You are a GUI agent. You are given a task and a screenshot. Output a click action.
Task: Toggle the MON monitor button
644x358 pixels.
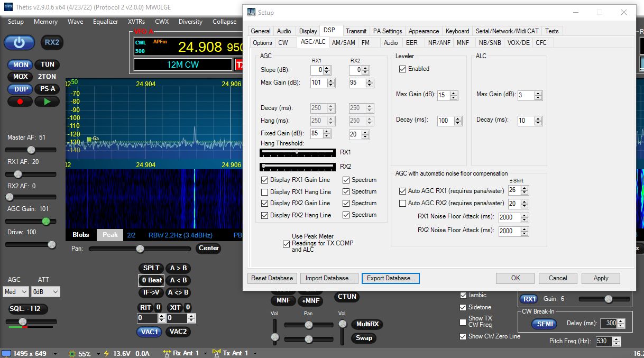pyautogui.click(x=21, y=65)
